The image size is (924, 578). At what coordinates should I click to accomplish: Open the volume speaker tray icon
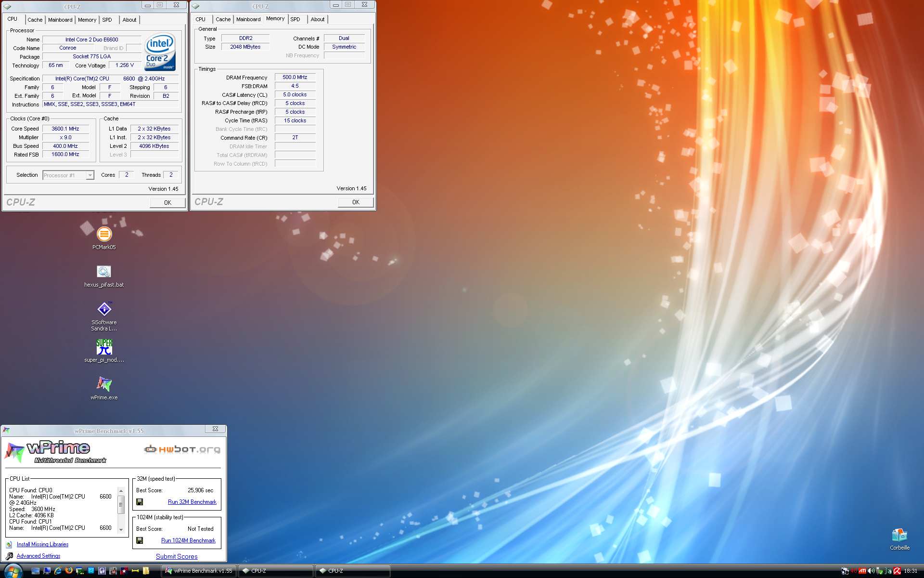[x=871, y=571]
